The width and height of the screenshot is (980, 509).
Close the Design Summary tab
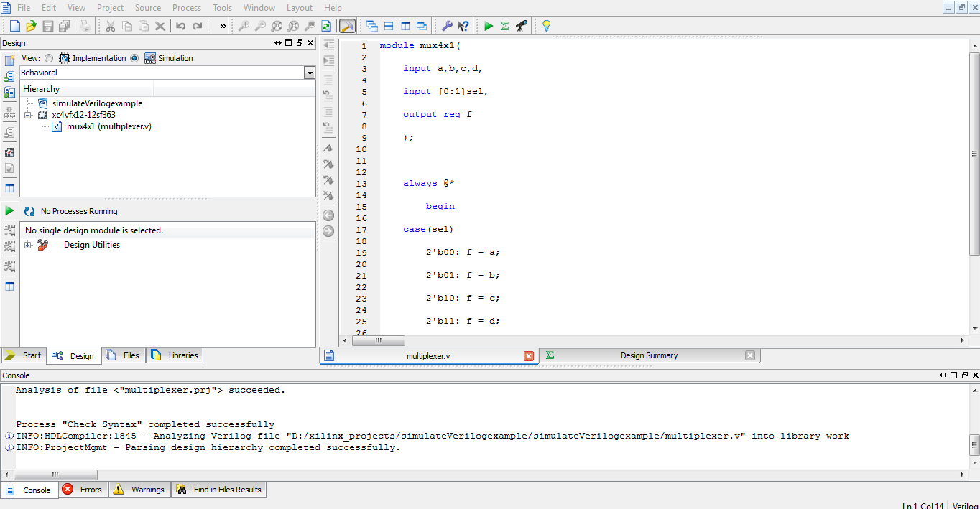(x=750, y=355)
